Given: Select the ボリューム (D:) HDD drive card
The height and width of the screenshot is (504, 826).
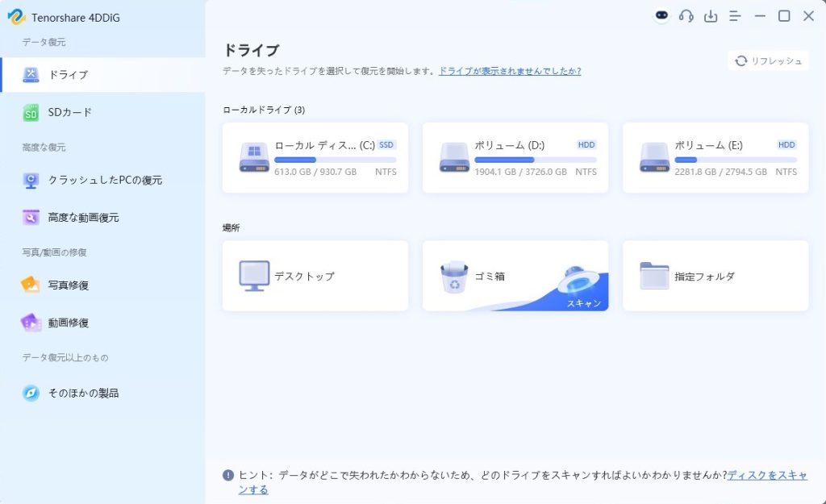Looking at the screenshot, I should (x=515, y=158).
